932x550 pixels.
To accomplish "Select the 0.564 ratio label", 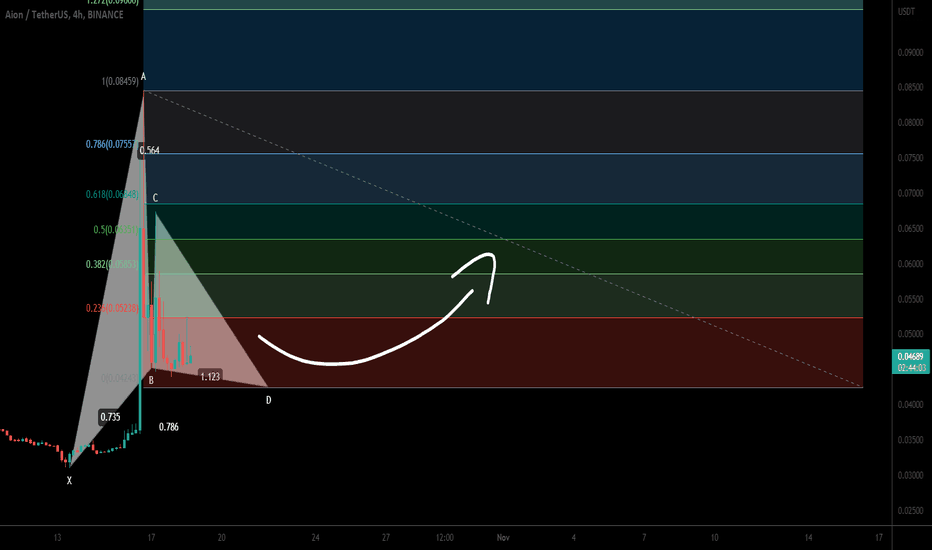I will pyautogui.click(x=149, y=150).
